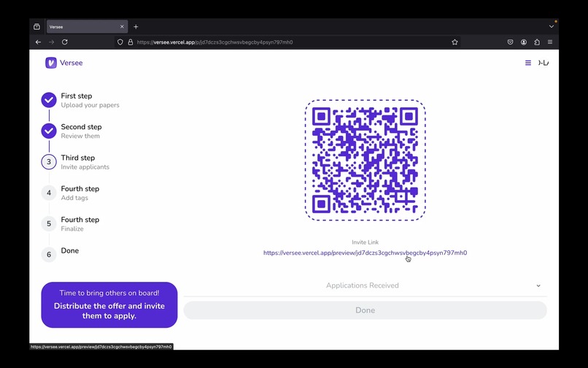Click the purple 'Time to bring others on board' card
The image size is (588, 368).
point(109,305)
